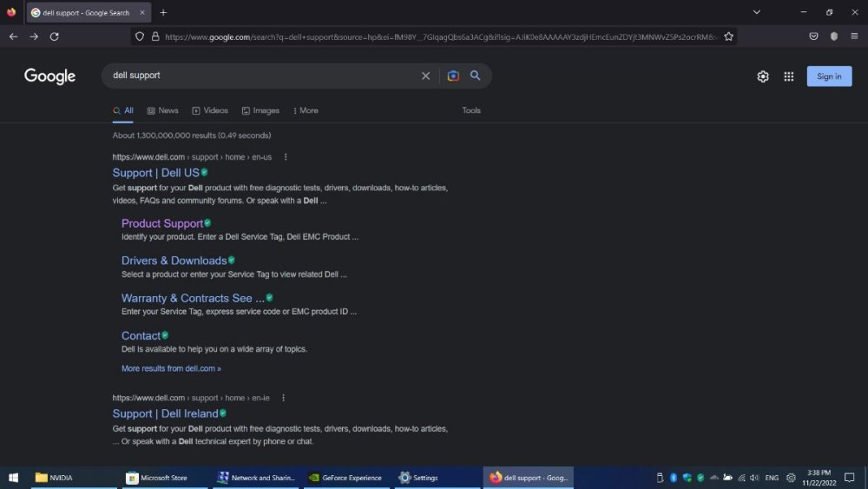This screenshot has height=489, width=868.
Task: Open the notification action center
Action: tap(849, 478)
